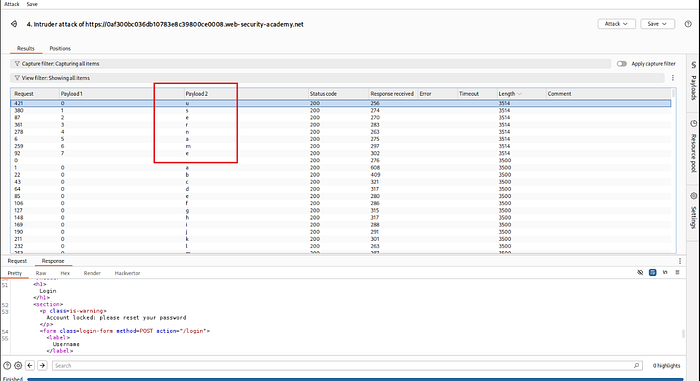The width and height of the screenshot is (700, 381).
Task: Click response received value 608
Action: pyautogui.click(x=375, y=167)
